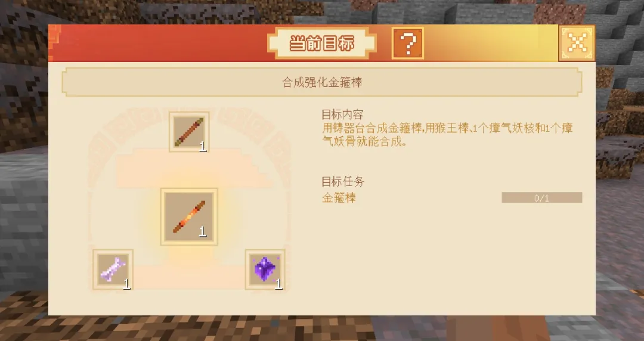Click quantity number on bone slot

pyautogui.click(x=126, y=284)
